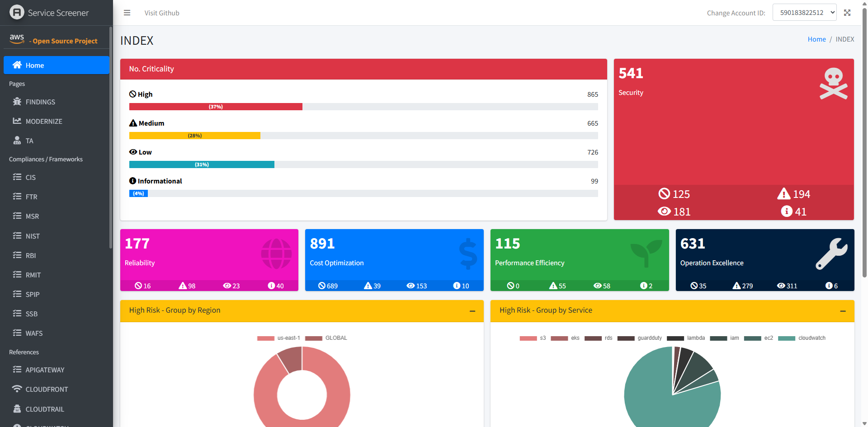
Task: Click the Security skull and crossbones icon
Action: coord(833,84)
